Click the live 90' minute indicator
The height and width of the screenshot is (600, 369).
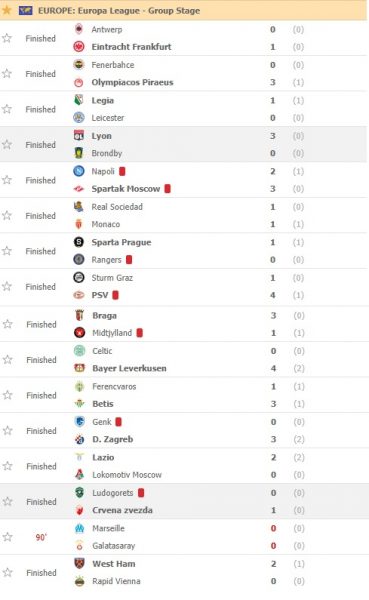(41, 537)
